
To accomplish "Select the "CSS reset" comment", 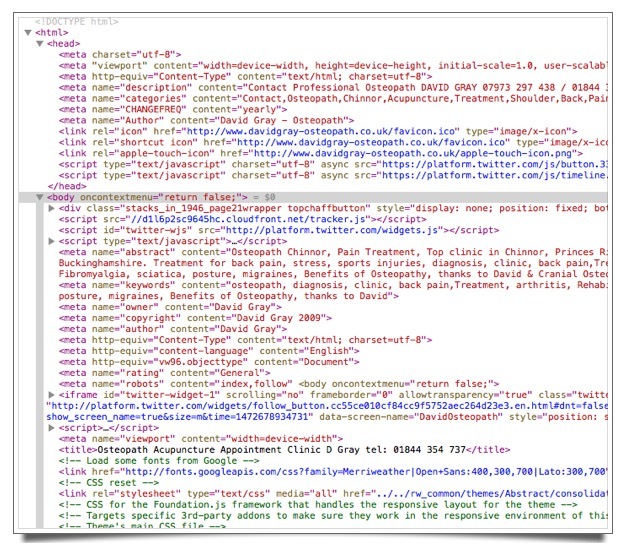I will tap(109, 483).
